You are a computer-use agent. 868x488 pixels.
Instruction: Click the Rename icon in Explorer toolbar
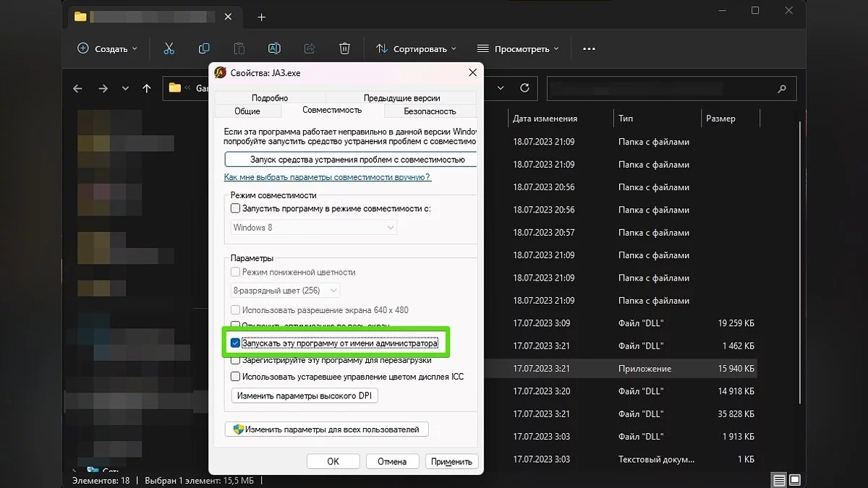[x=274, y=48]
